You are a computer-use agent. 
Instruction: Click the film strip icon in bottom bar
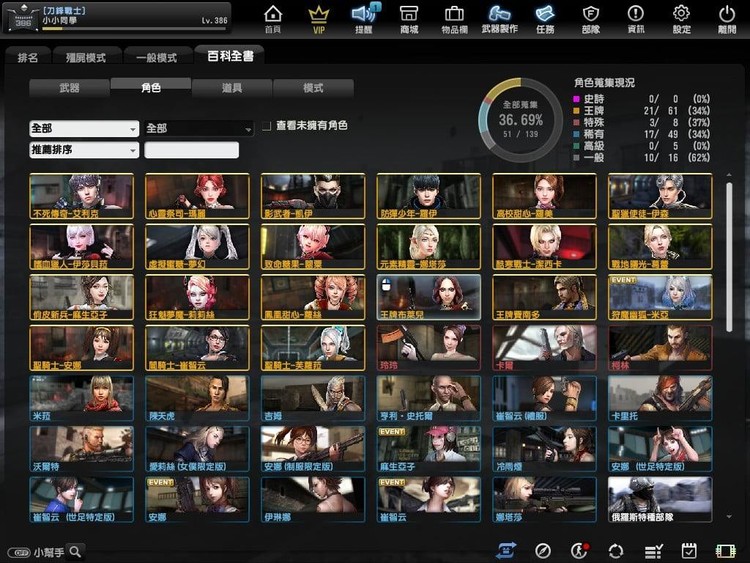coord(725,551)
